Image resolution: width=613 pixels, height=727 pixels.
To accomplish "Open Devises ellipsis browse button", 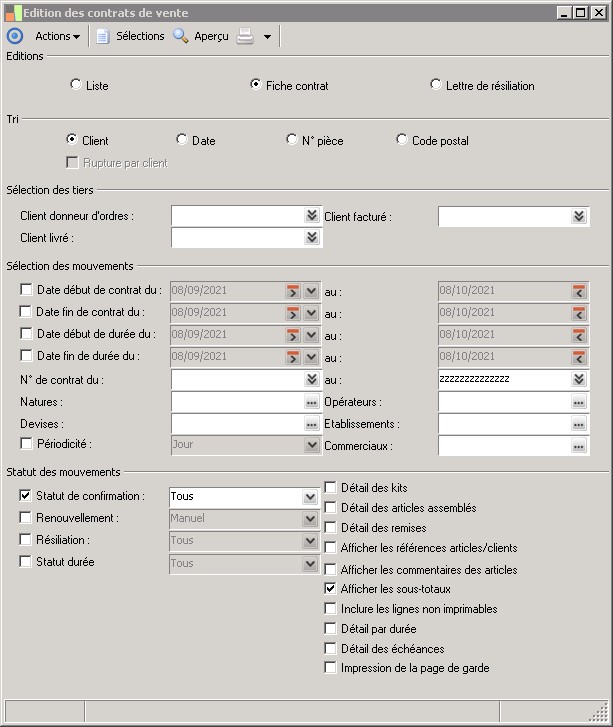I will pyautogui.click(x=312, y=425).
